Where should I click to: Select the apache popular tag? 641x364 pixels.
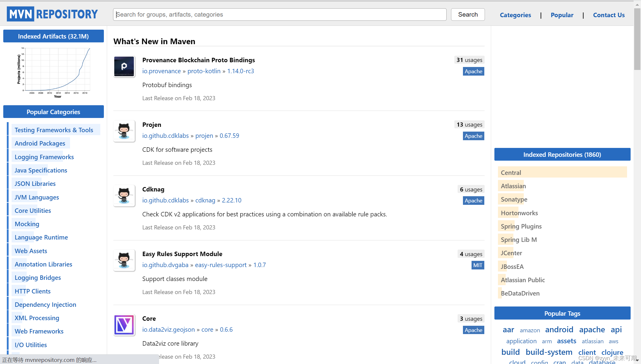click(x=592, y=329)
